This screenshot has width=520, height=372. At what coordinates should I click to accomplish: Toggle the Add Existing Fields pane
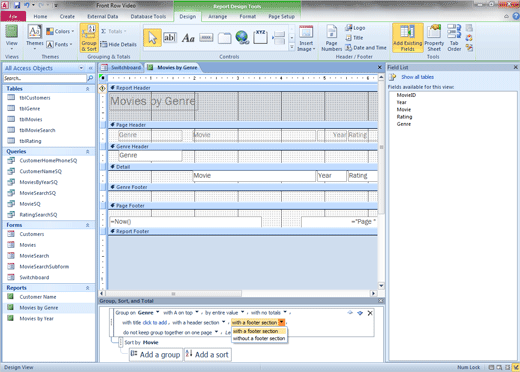click(407, 38)
